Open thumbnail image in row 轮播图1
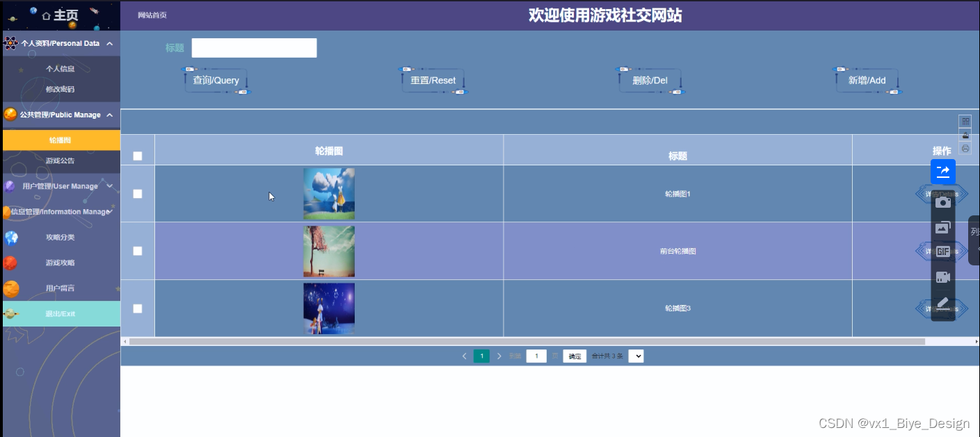This screenshot has width=980, height=437. coord(329,194)
